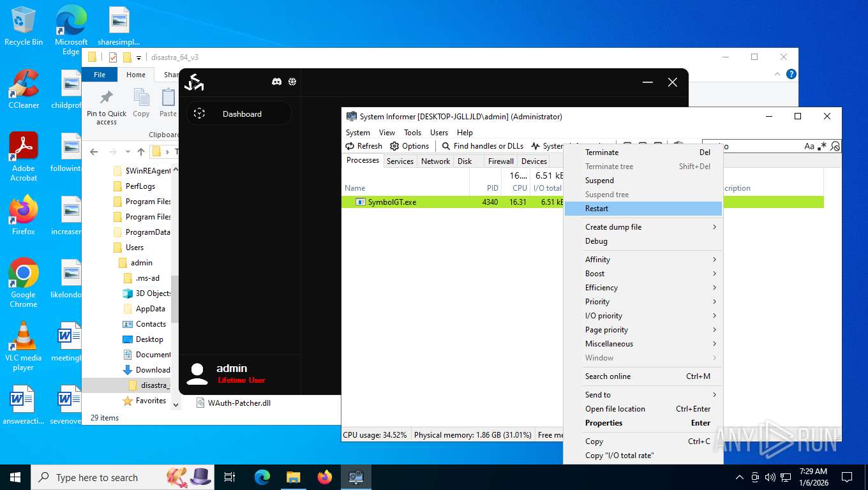The height and width of the screenshot is (490, 868).
Task: Expand the Boost submenu
Action: [x=643, y=274]
